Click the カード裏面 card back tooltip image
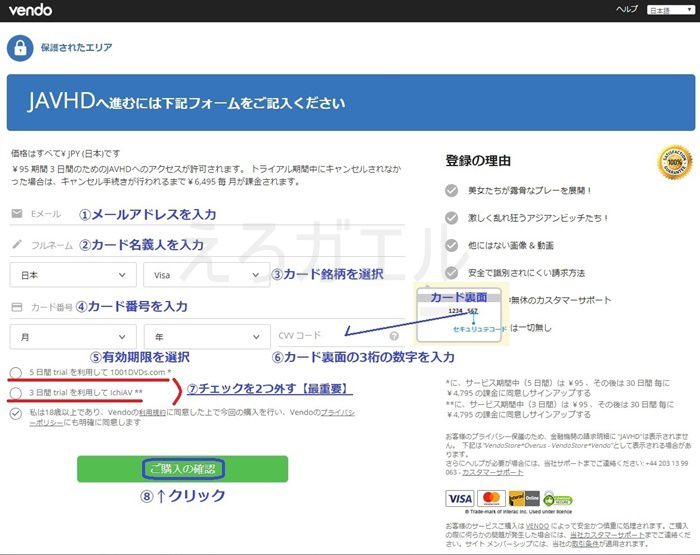The width and height of the screenshot is (700, 555). tap(460, 314)
